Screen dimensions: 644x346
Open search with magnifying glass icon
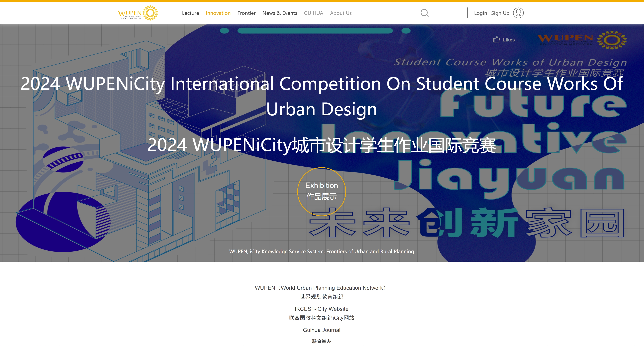[424, 13]
